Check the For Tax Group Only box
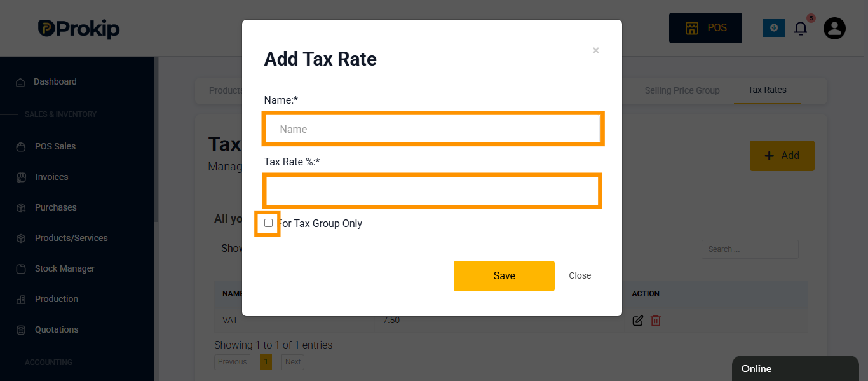The height and width of the screenshot is (381, 868). coord(268,223)
